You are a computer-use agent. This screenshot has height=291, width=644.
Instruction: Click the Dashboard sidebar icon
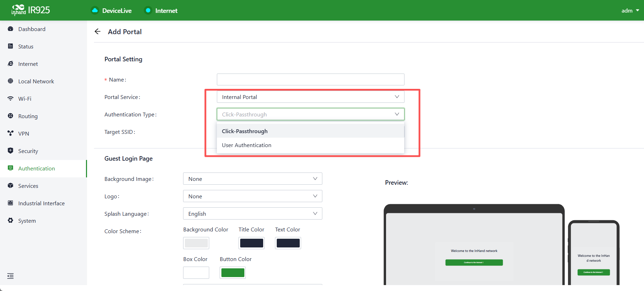click(x=10, y=29)
